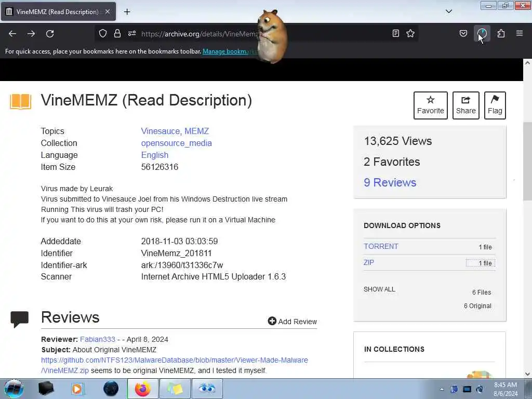Expand TORRENT 1 file listing
The height and width of the screenshot is (399, 532).
(485, 247)
